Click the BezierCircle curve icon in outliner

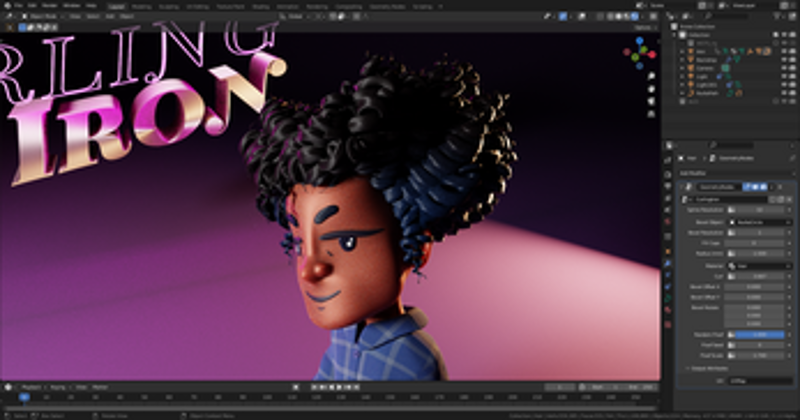[691, 93]
